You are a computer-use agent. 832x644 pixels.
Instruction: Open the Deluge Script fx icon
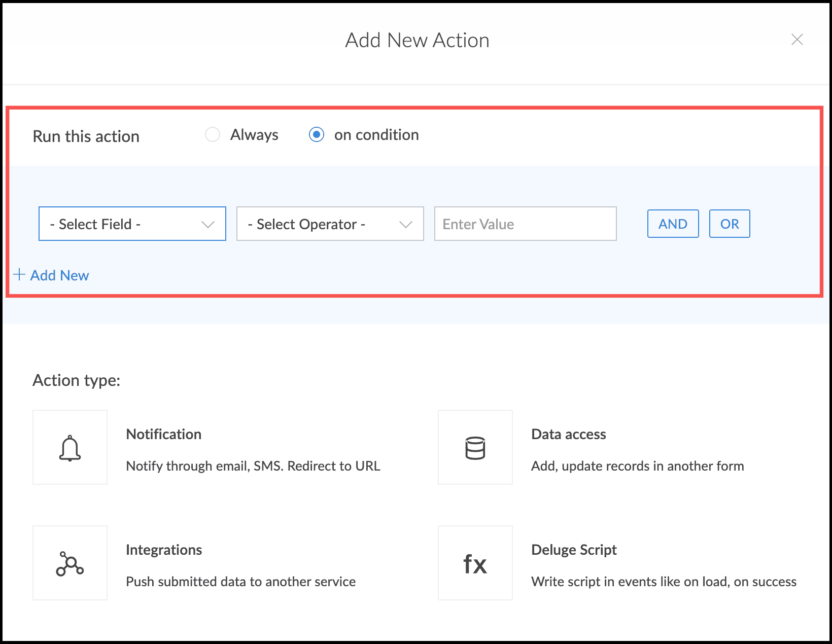click(475, 563)
